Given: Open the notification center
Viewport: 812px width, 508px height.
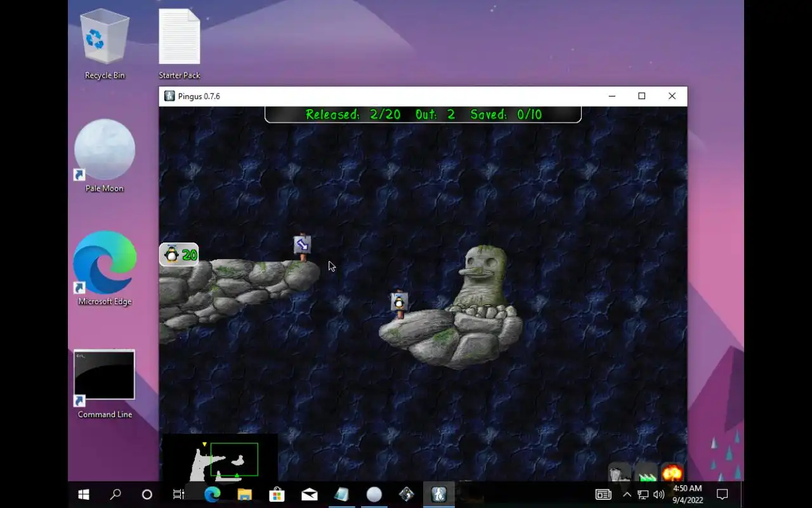Looking at the screenshot, I should point(722,495).
